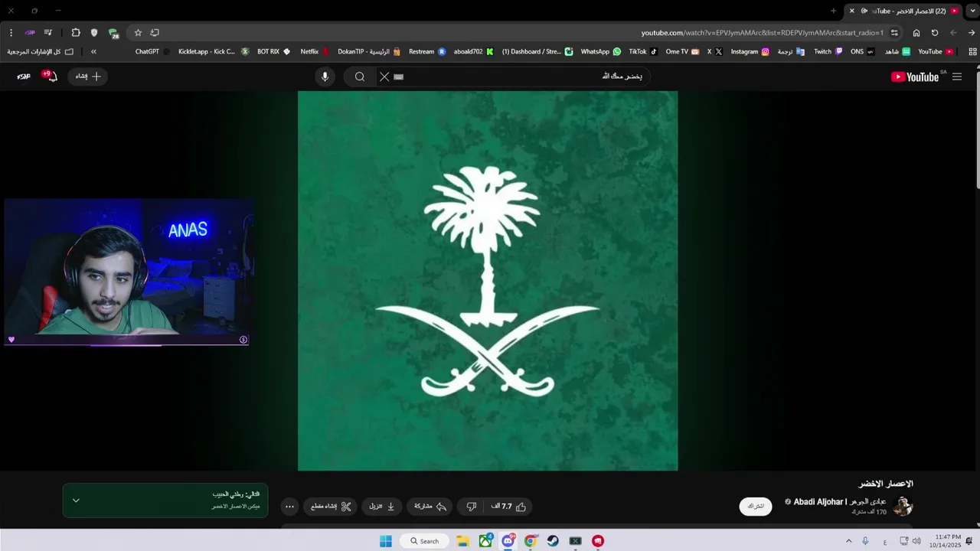Show hidden system tray icons chevron

click(848, 541)
